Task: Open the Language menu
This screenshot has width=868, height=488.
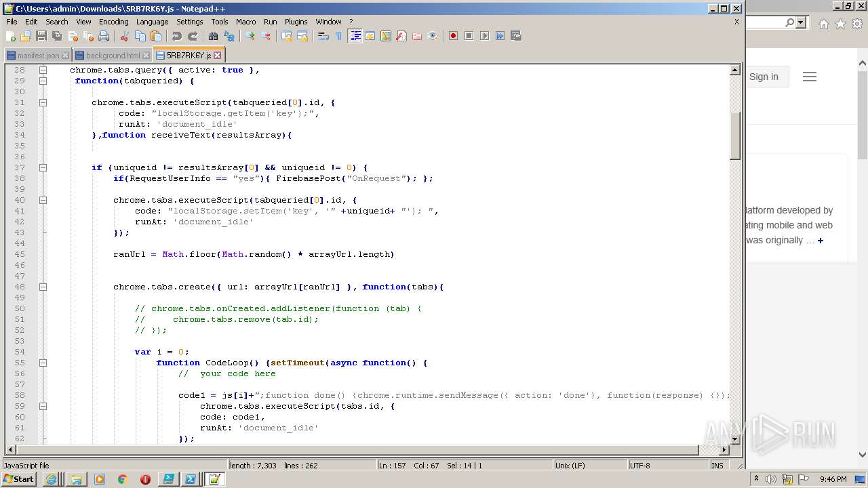Action: click(x=152, y=22)
